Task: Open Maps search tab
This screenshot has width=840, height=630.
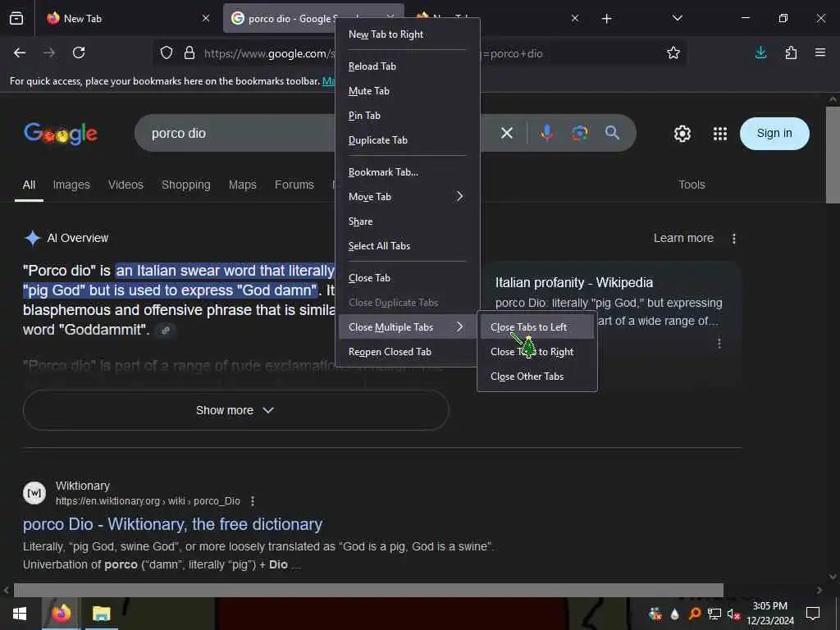Action: [x=243, y=185]
